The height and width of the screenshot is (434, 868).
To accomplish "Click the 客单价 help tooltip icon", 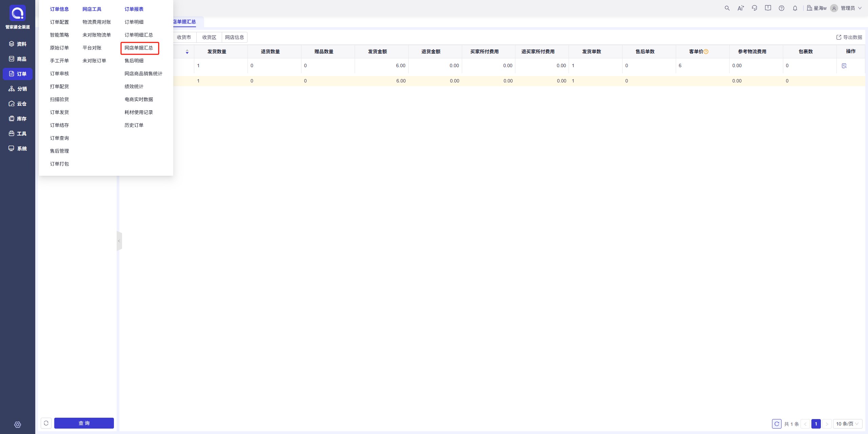I will [x=706, y=52].
